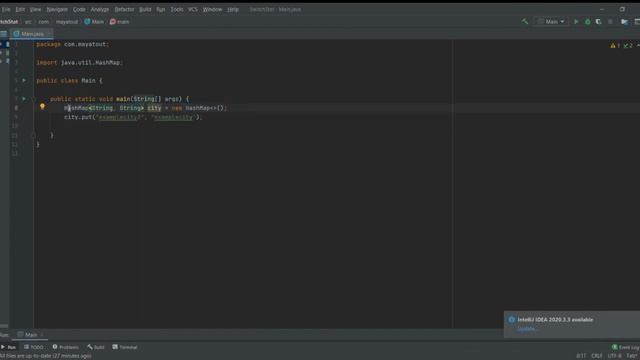The image size is (640, 360).
Task: Select the Main.java editor tab
Action: pyautogui.click(x=32, y=34)
